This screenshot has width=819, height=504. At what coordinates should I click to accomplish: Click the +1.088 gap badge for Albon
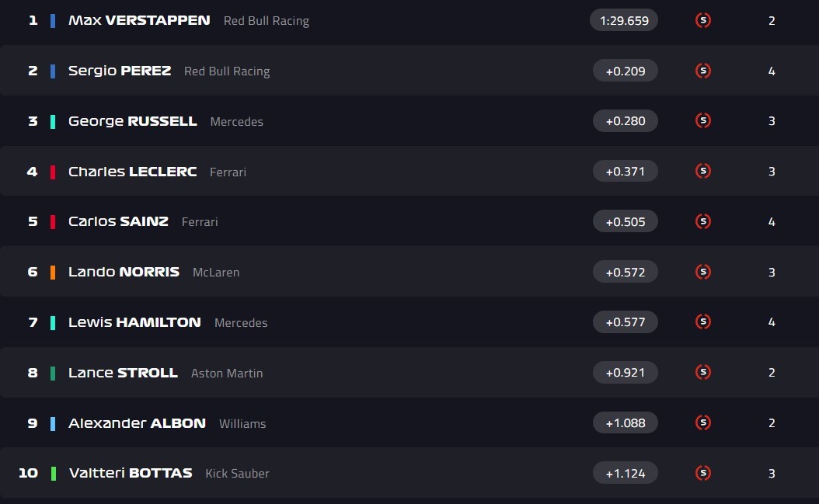pyautogui.click(x=625, y=422)
